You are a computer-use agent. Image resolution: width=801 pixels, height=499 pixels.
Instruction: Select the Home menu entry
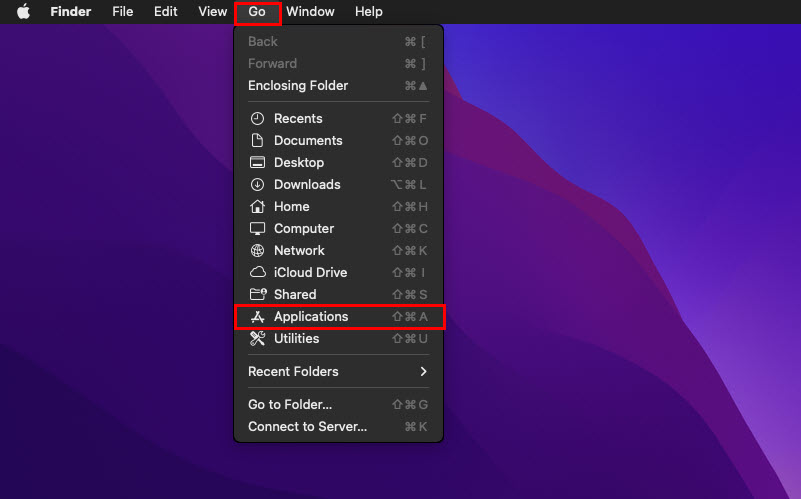338,206
